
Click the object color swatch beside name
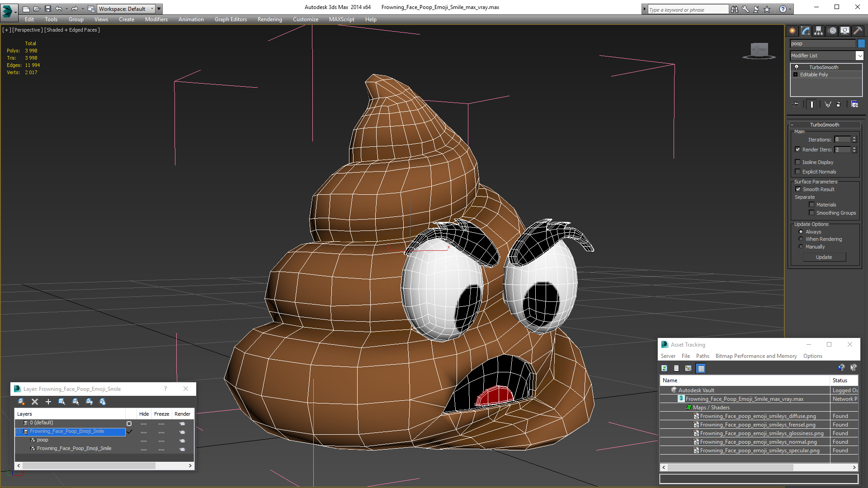pyautogui.click(x=861, y=43)
